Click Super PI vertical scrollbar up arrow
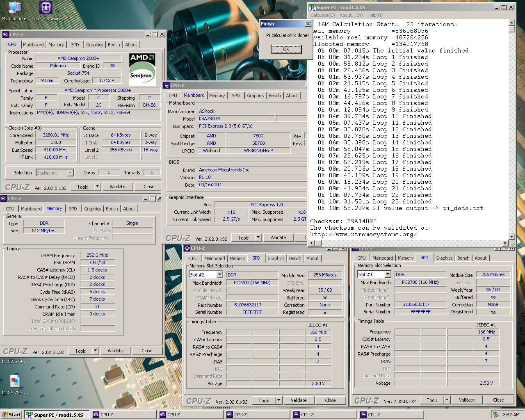This screenshot has width=525, height=420. click(511, 23)
